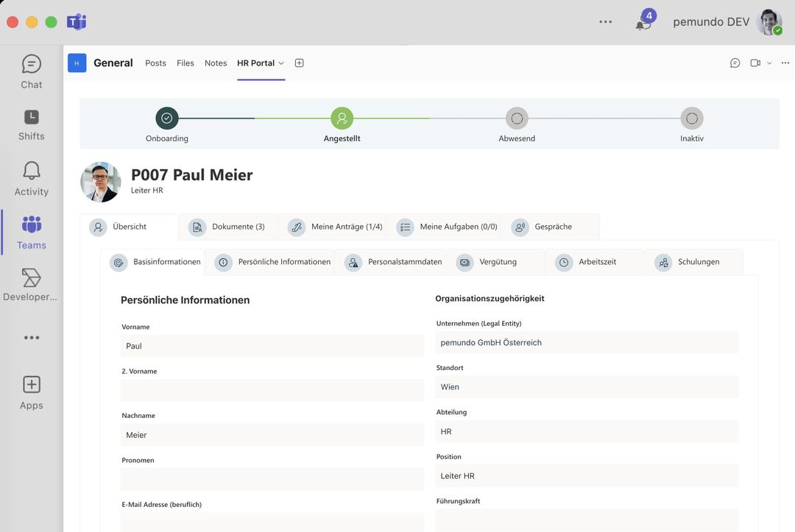
Task: Start a meeting with the camera icon
Action: 754,63
